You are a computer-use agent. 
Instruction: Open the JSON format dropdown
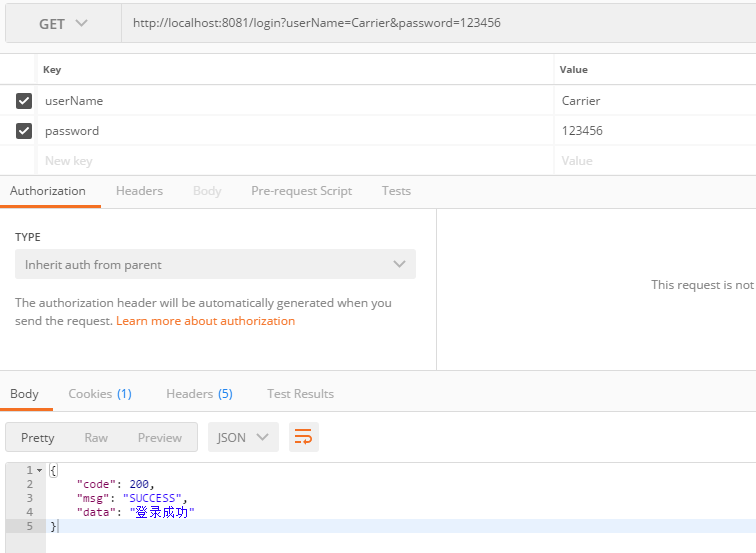tap(243, 437)
